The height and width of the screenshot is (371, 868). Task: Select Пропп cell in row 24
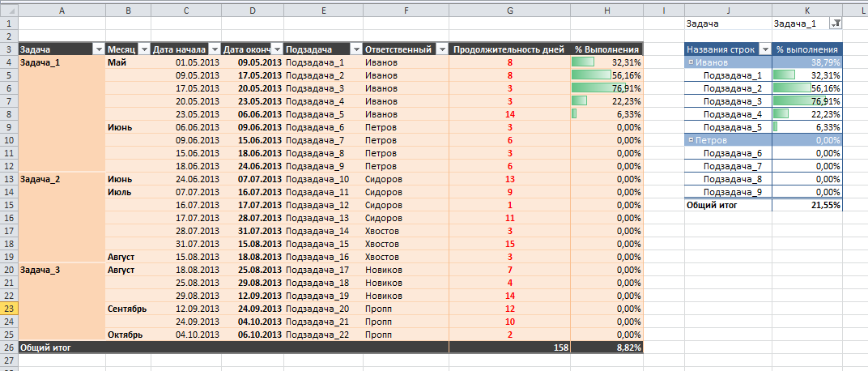click(x=406, y=322)
